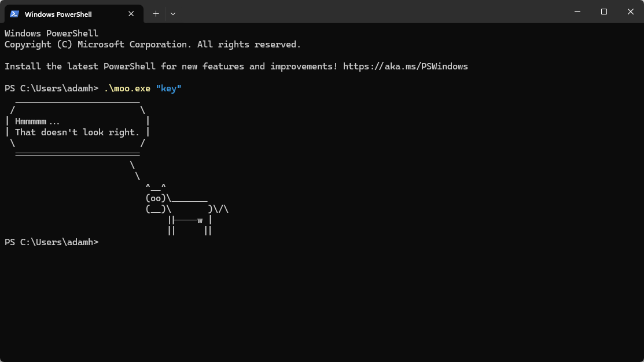This screenshot has height=362, width=644.
Task: Click the last PS C:\Users\adamh> prompt
Action: click(x=51, y=242)
